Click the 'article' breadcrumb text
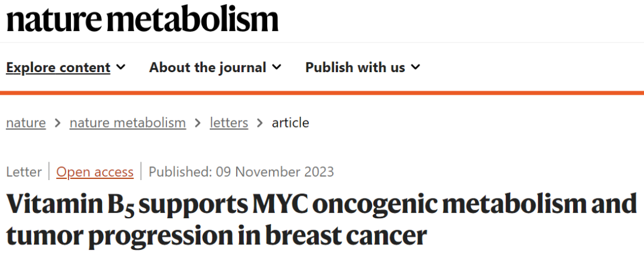The height and width of the screenshot is (254, 644). (x=290, y=122)
